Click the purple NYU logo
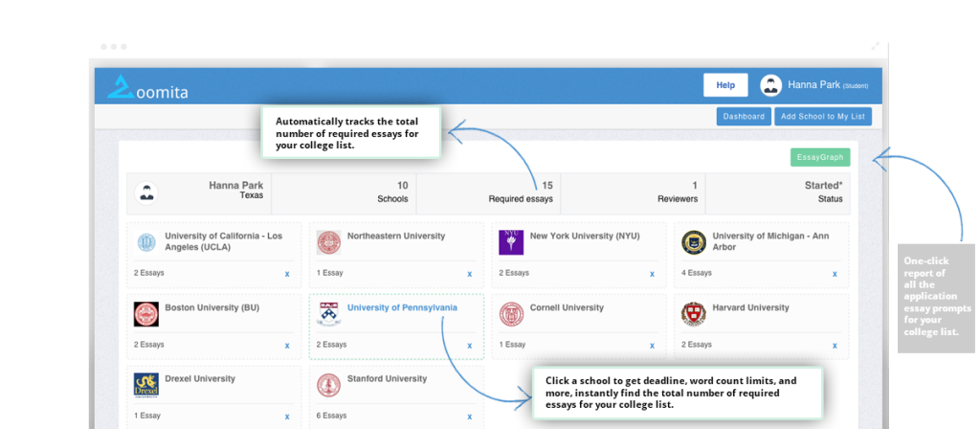The height and width of the screenshot is (429, 980). (511, 242)
